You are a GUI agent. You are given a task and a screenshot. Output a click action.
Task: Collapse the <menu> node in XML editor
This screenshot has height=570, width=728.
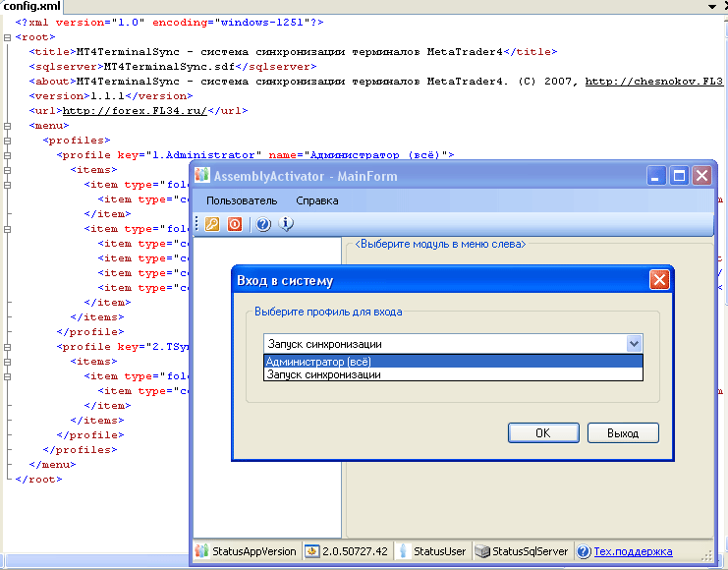pos(7,126)
